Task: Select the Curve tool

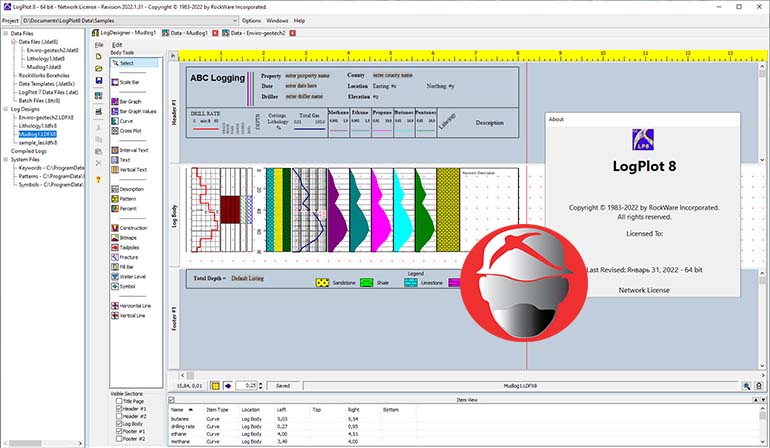Action: 122,121
